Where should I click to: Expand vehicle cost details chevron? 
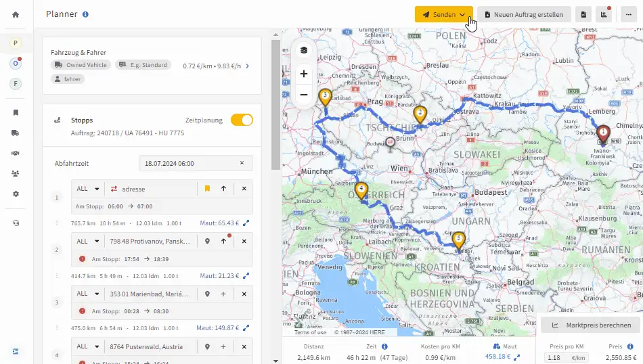[x=247, y=66]
